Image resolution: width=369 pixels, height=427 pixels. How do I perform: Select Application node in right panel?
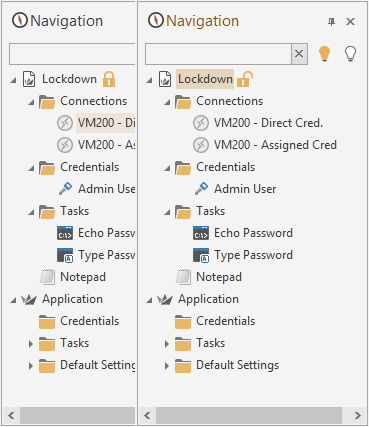click(x=208, y=299)
